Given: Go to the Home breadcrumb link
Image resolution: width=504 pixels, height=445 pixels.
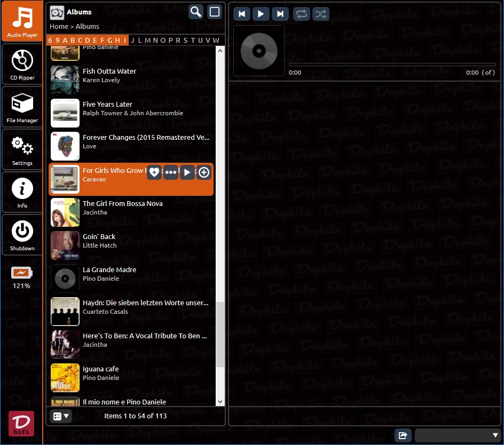Looking at the screenshot, I should coord(59,26).
